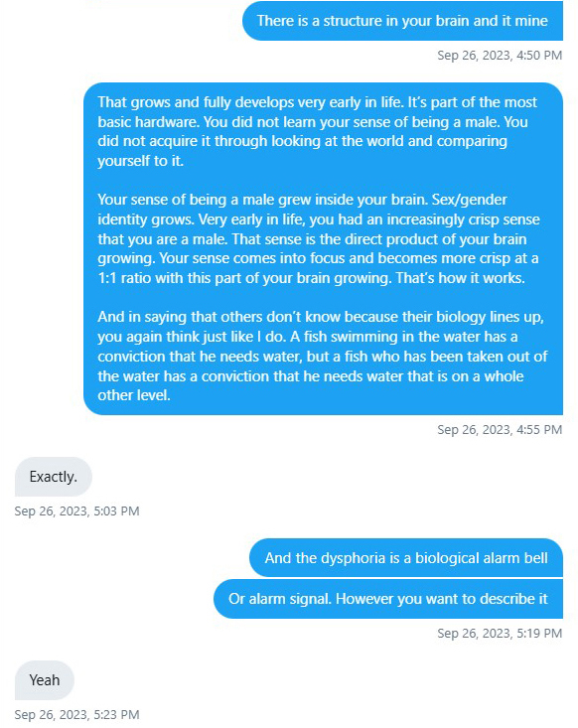Screen dimensions: 578x728
Task: Click the 5:23 PM timestamp under Yeah
Action: coord(77,714)
